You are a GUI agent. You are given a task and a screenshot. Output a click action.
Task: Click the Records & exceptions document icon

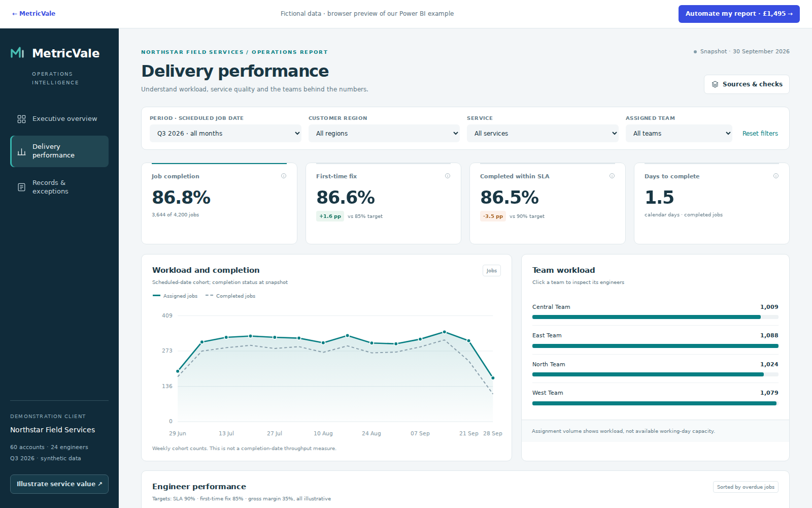pyautogui.click(x=21, y=187)
